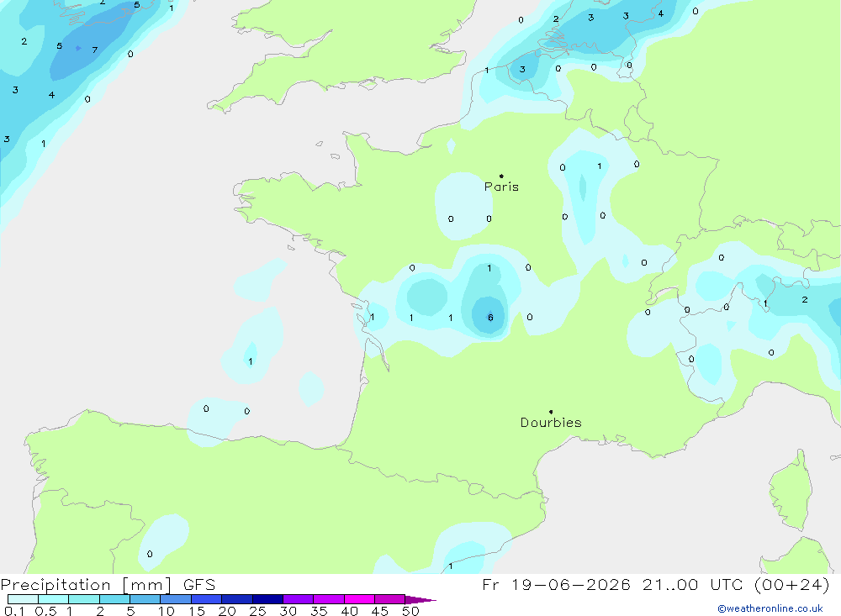Click the forecast date 'Fr 19-06-2026'
841x616 pixels.
(x=556, y=584)
